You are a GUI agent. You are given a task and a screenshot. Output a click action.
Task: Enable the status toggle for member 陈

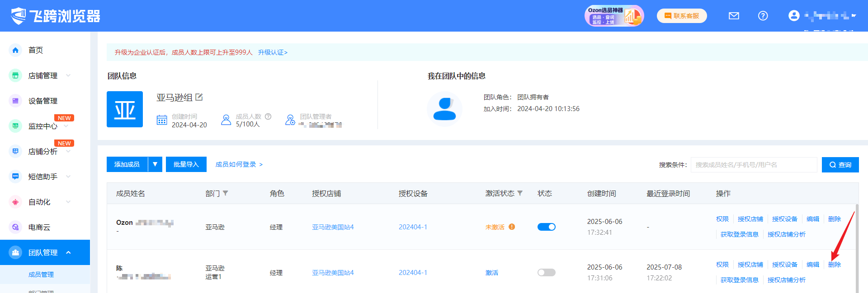point(546,272)
